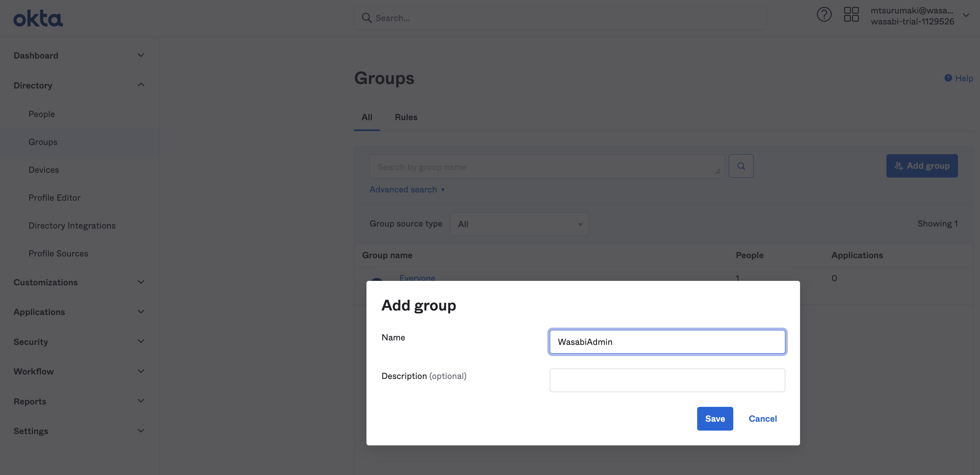Image resolution: width=980 pixels, height=475 pixels.
Task: Expand the Group source type dropdown
Action: point(519,224)
